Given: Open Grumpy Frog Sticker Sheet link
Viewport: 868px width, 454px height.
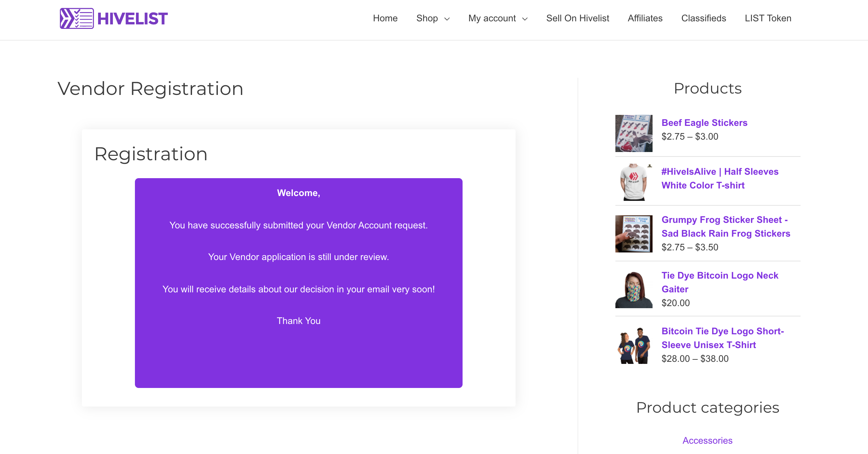Looking at the screenshot, I should pos(726,227).
